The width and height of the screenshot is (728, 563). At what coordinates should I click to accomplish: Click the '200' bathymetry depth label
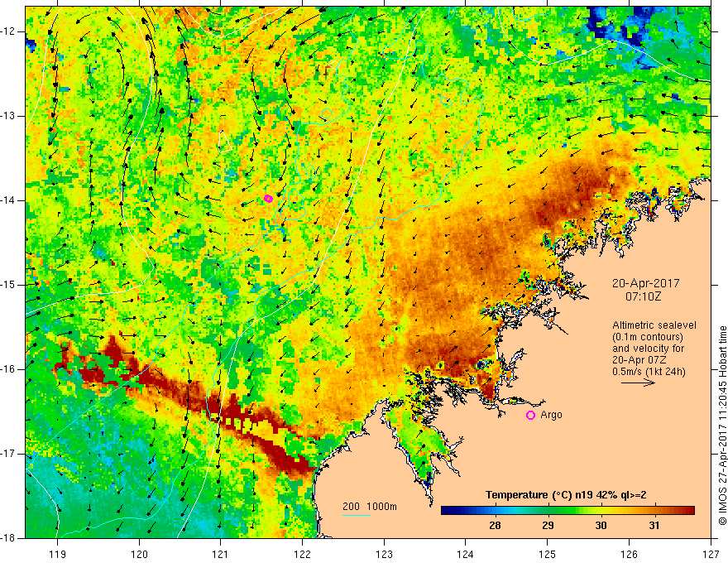[351, 507]
